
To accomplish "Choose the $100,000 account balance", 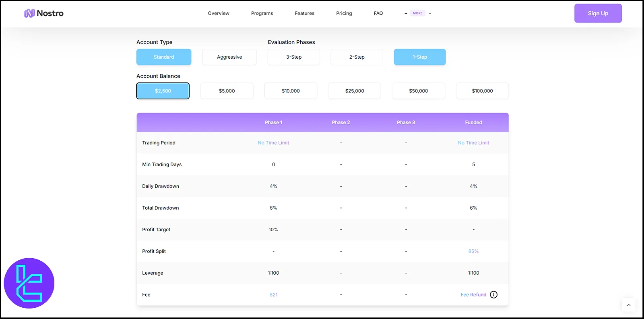I will click(x=482, y=91).
